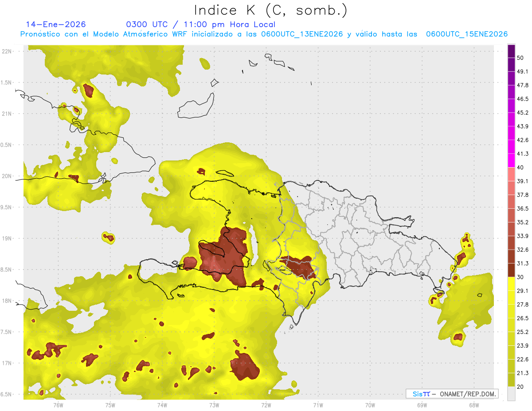The height and width of the screenshot is (411, 532).
Task: Click the '29.1' color scale label
Action: (523, 290)
